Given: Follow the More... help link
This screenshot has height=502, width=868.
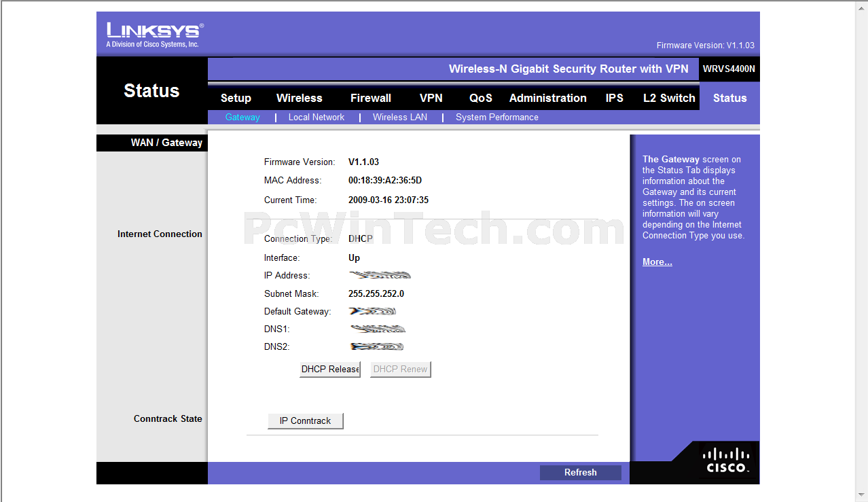Looking at the screenshot, I should 657,262.
